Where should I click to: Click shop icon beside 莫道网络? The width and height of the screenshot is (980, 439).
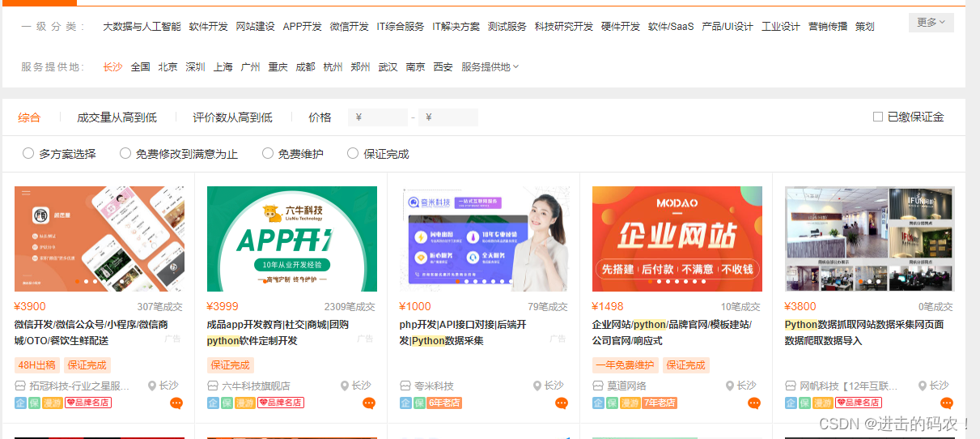[598, 386]
